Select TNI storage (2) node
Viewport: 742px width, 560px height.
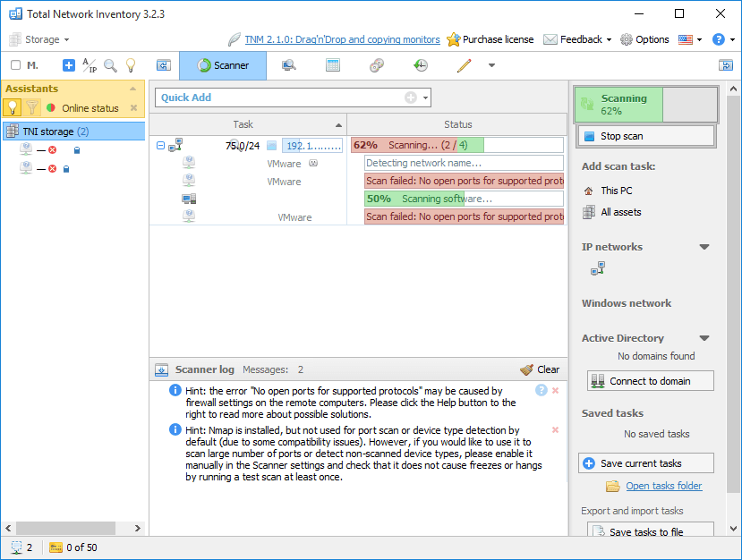(x=73, y=132)
